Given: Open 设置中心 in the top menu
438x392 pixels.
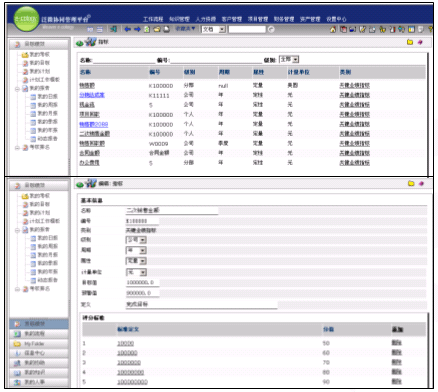Looking at the screenshot, I should tap(336, 19).
